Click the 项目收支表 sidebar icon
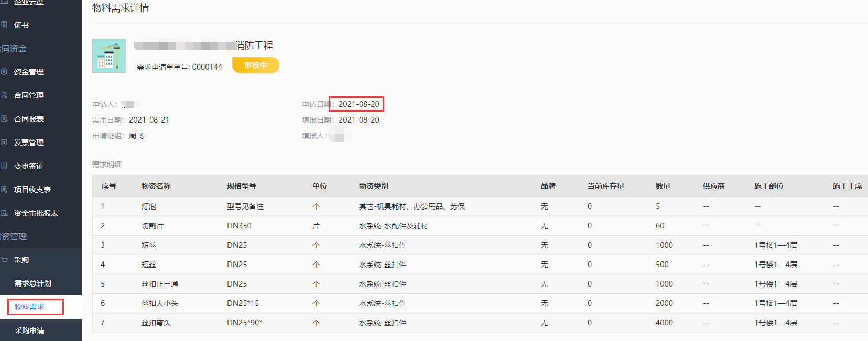Image resolution: width=868 pixels, height=341 pixels. (4, 190)
